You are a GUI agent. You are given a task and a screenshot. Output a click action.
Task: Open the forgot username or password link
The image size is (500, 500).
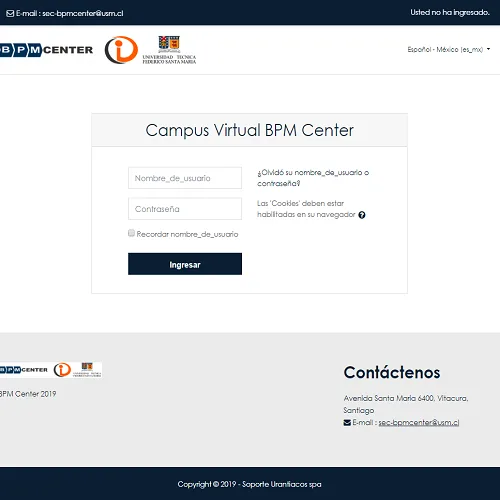click(x=313, y=178)
